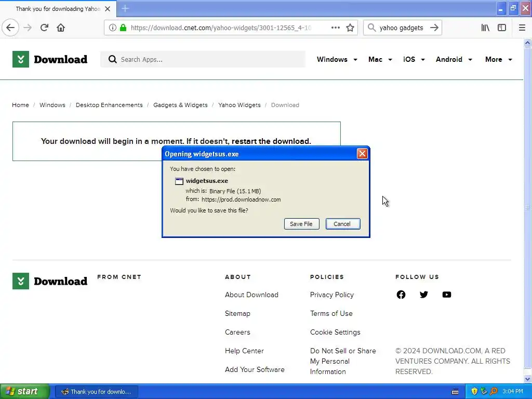Screen dimensions: 532x399
Task: Click the page scrollbar up arrow
Action: pos(527,43)
